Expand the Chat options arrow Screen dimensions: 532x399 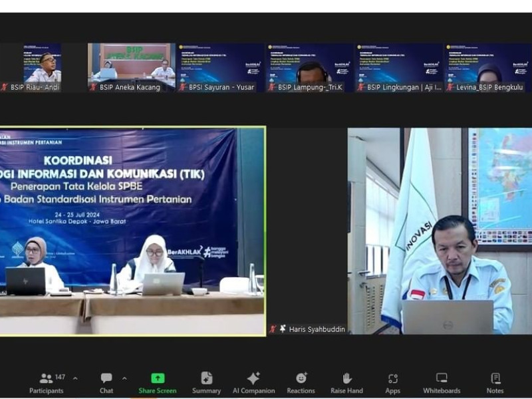pos(124,378)
